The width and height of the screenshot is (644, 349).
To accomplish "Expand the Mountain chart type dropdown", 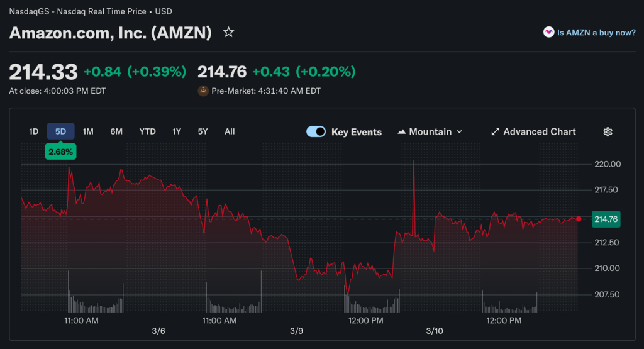I will coord(430,131).
